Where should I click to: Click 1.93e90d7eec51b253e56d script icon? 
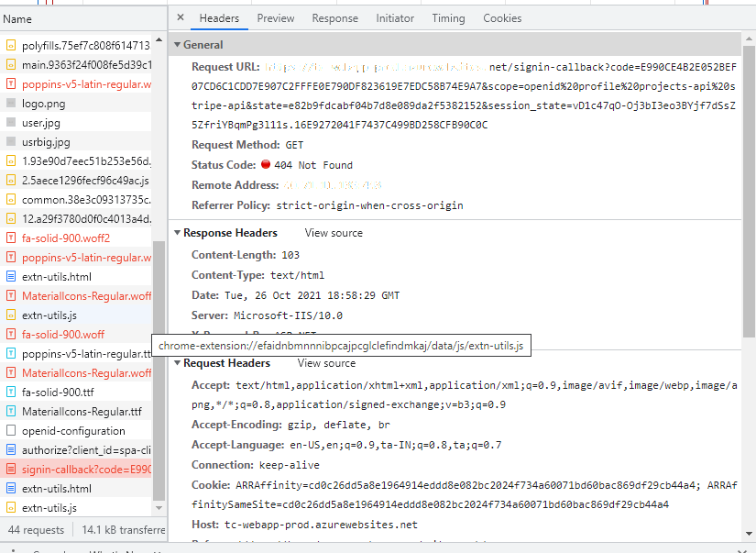pos(11,161)
